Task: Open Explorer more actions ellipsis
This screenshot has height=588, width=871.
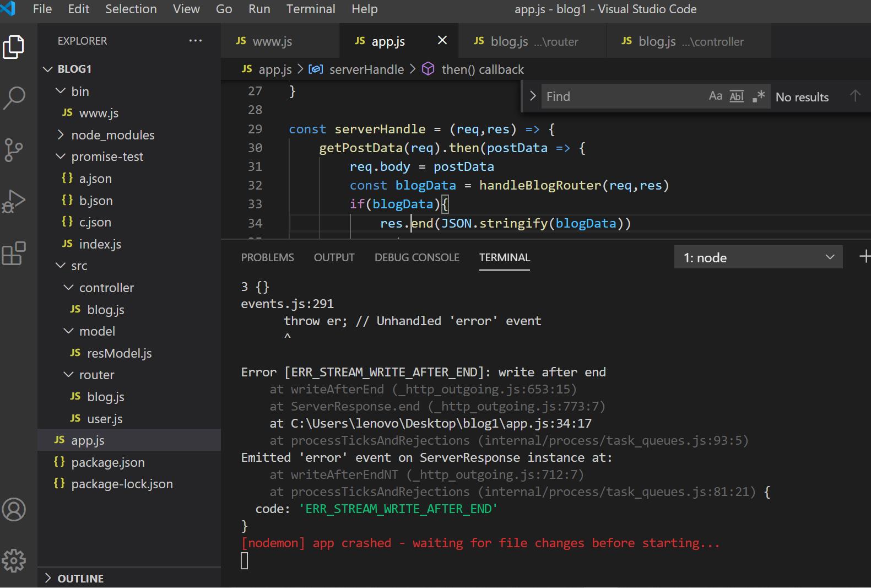Action: coord(196,41)
